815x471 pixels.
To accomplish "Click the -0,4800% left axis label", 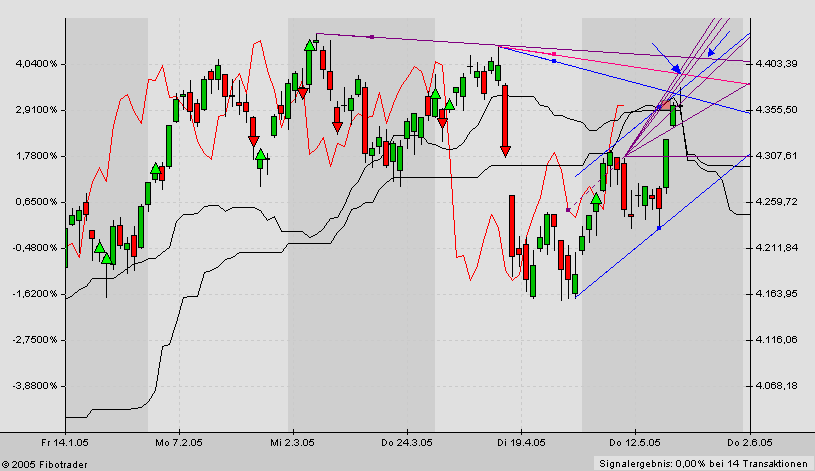I will pyautogui.click(x=35, y=248).
